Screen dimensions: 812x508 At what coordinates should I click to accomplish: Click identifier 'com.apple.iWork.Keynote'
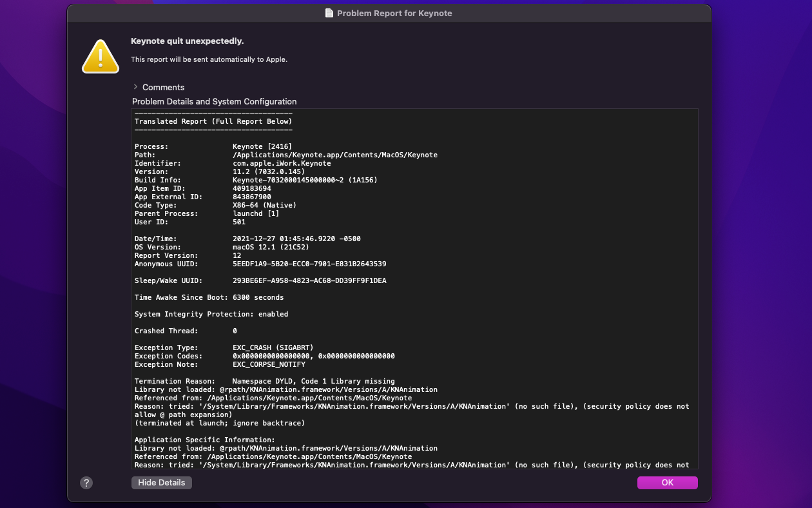pos(282,163)
